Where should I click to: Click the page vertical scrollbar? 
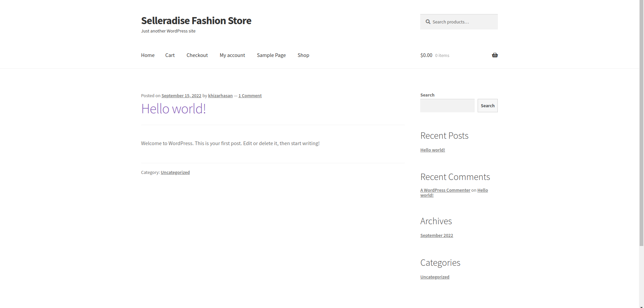click(641, 123)
